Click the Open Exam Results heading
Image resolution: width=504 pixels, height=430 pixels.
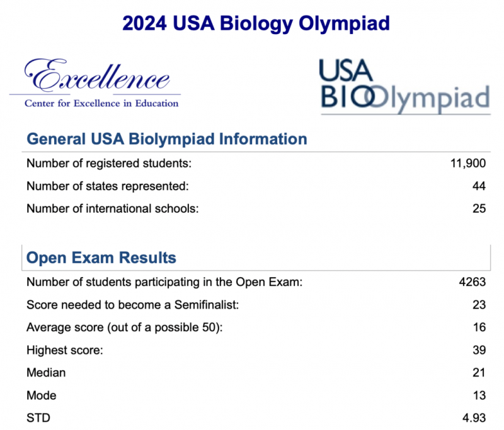coord(101,257)
